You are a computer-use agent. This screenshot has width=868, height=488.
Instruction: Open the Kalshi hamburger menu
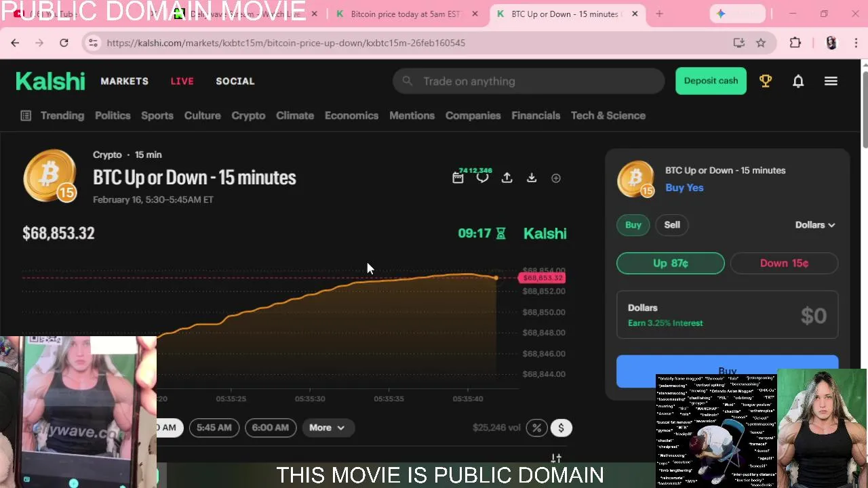pos(831,81)
